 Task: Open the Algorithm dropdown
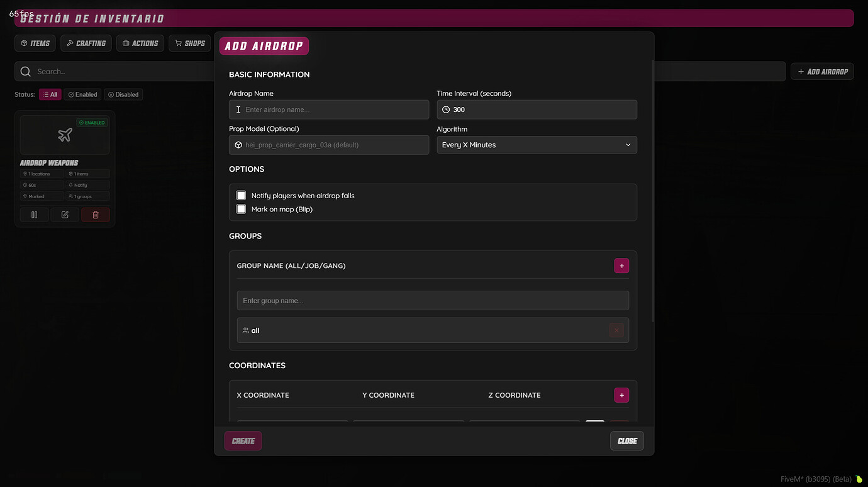tap(537, 145)
